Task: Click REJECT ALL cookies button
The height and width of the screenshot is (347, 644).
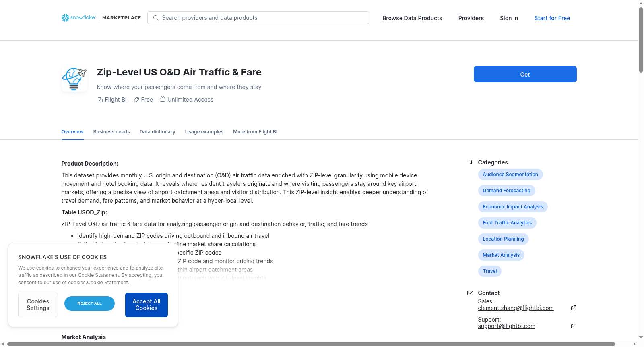Action: [x=89, y=303]
